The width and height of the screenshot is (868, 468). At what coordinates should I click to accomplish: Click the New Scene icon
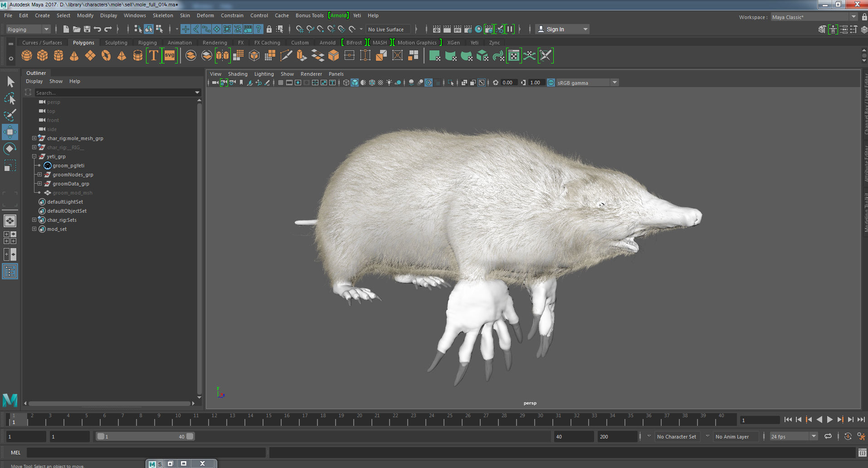66,29
